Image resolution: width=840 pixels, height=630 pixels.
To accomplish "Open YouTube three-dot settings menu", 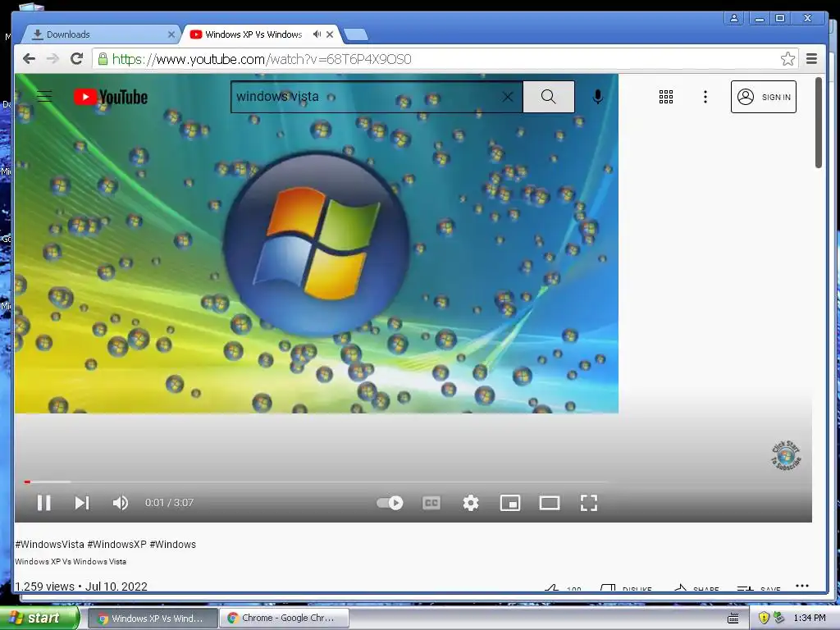I will (705, 97).
